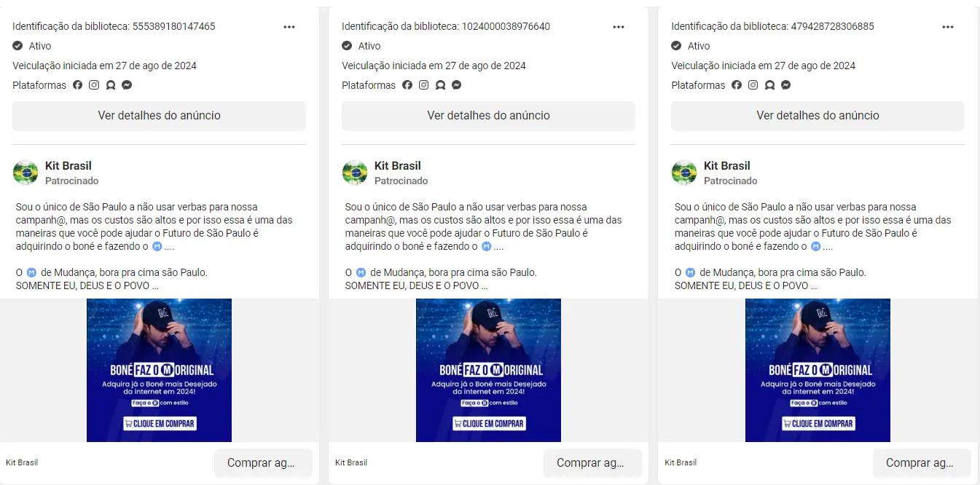
Task: Click Instagram platform icon in first ad
Action: [x=94, y=85]
